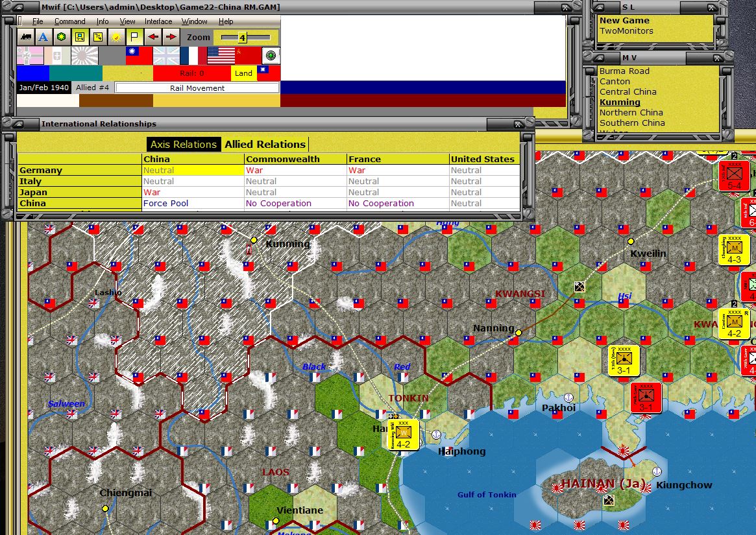Collapse the M V panel with its up arrow
This screenshot has height=535, width=756.
600,58
